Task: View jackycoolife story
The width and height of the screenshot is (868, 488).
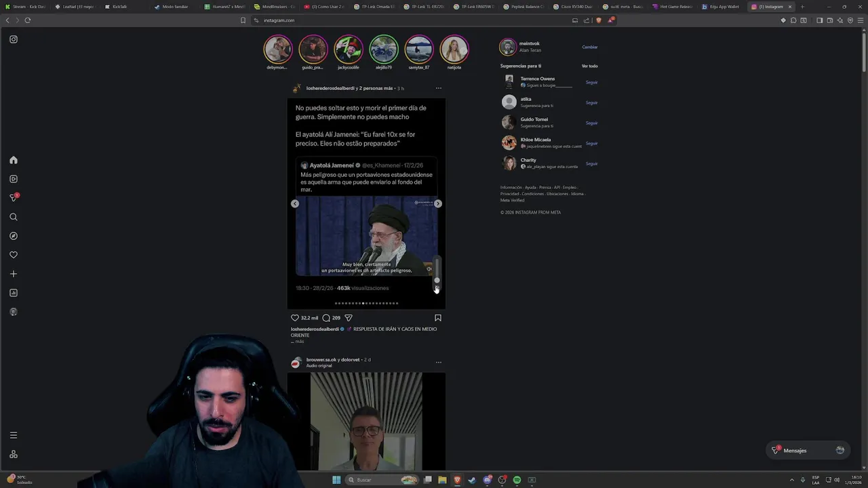Action: 348,49
